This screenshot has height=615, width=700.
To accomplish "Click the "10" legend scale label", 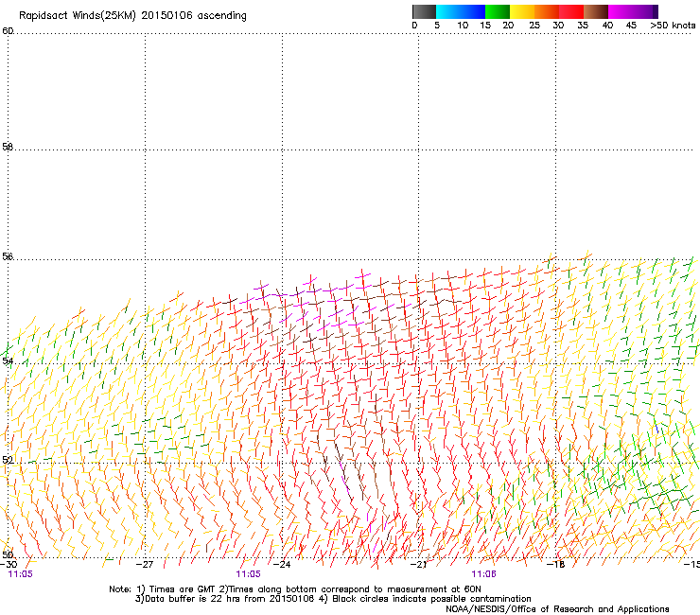I will click(x=463, y=26).
